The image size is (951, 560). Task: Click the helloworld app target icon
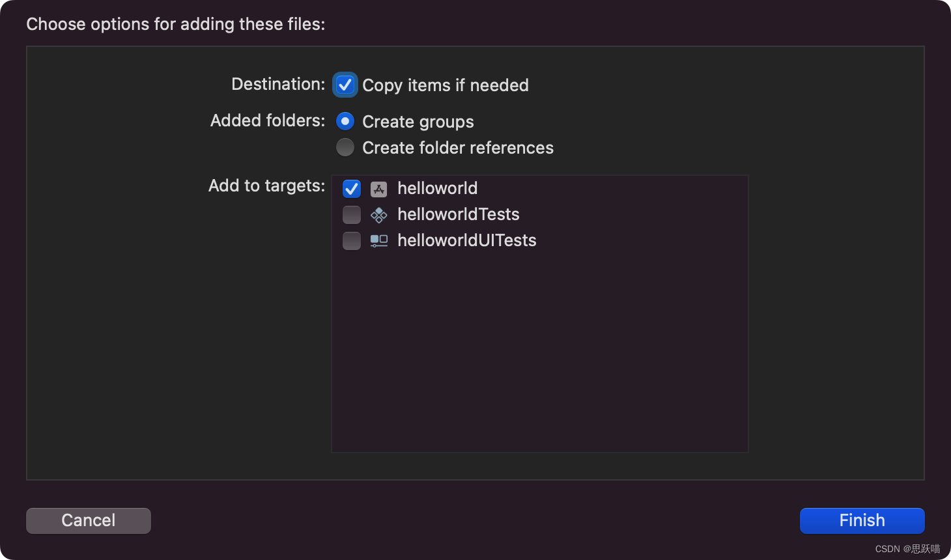[378, 189]
